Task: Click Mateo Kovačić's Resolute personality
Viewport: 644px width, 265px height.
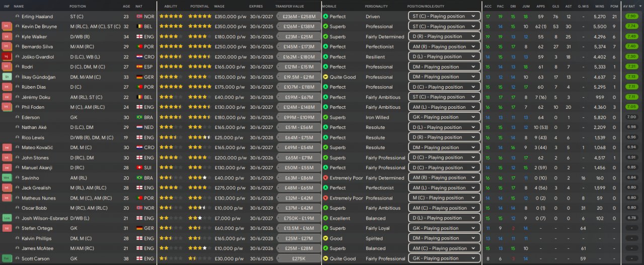Action: 375,147
